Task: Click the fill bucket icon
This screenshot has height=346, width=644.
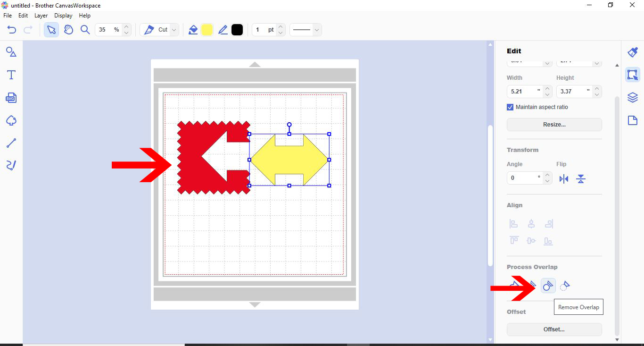Action: [x=193, y=30]
